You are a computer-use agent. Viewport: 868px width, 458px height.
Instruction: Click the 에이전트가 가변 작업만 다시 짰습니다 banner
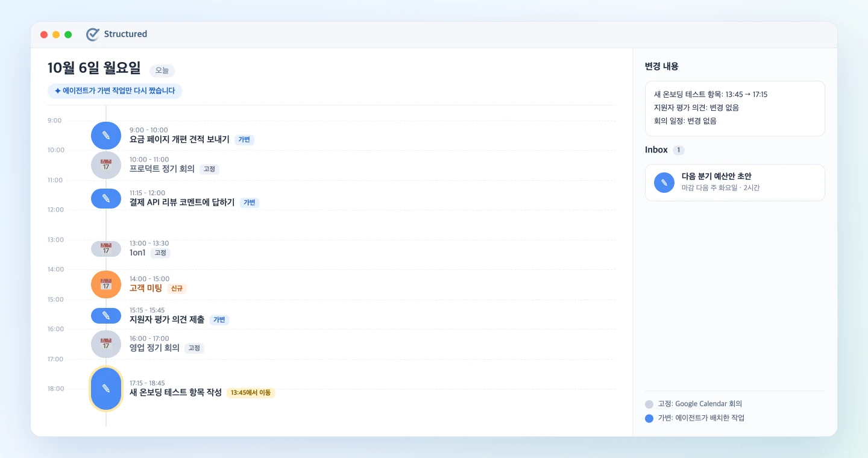[x=115, y=91]
